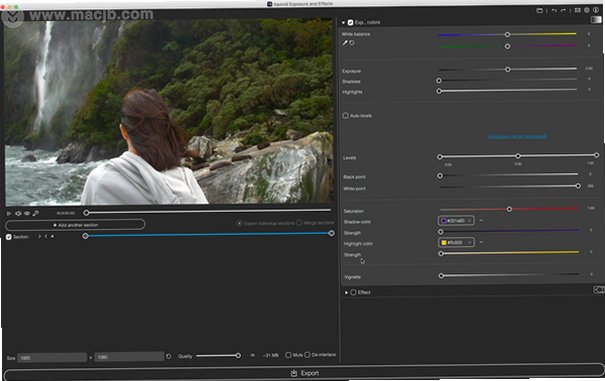Clear the Shadow color value with x

(469, 221)
